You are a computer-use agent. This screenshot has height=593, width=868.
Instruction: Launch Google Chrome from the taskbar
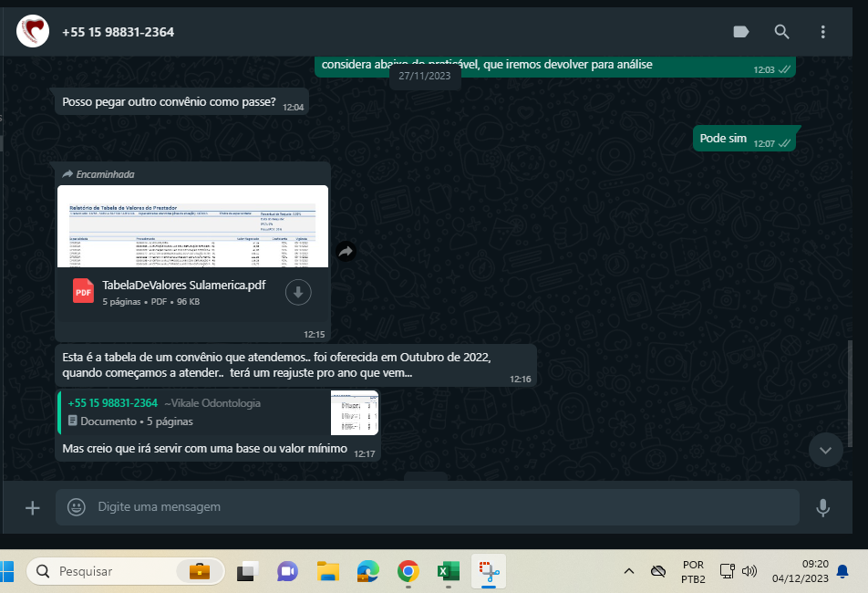408,572
